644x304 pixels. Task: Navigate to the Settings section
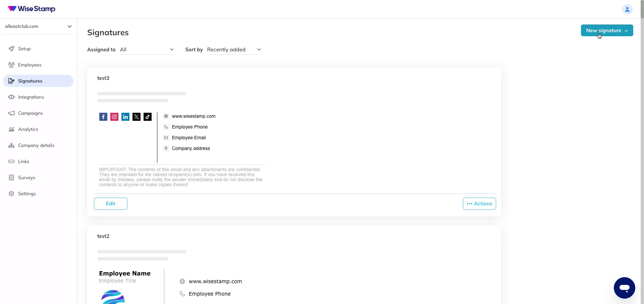(27, 194)
